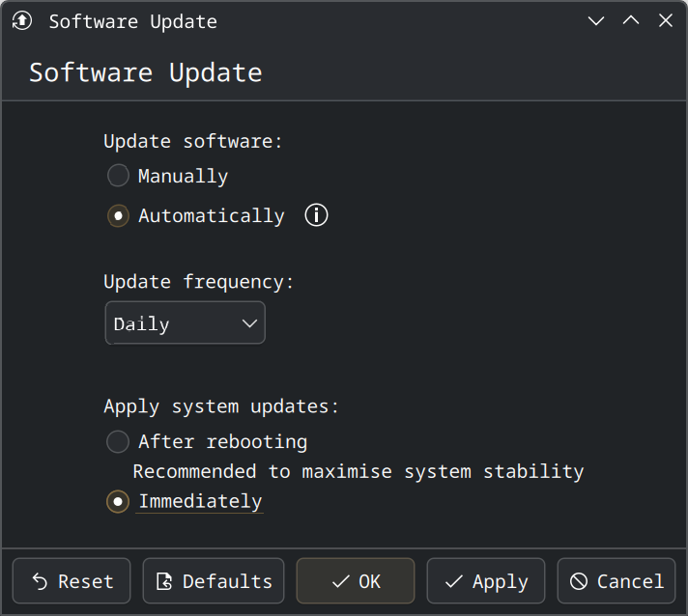Select the Automatically update option
Screen dimensions: 688x616
(118, 215)
